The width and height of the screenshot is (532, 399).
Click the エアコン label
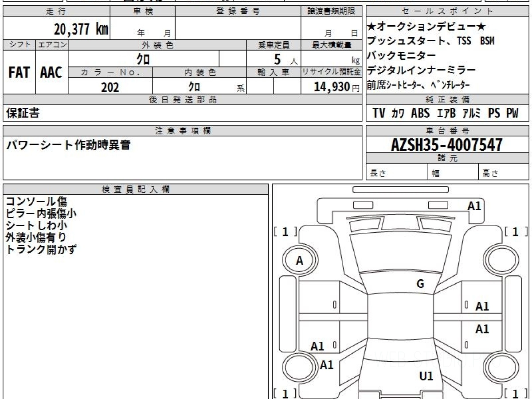tap(52, 45)
